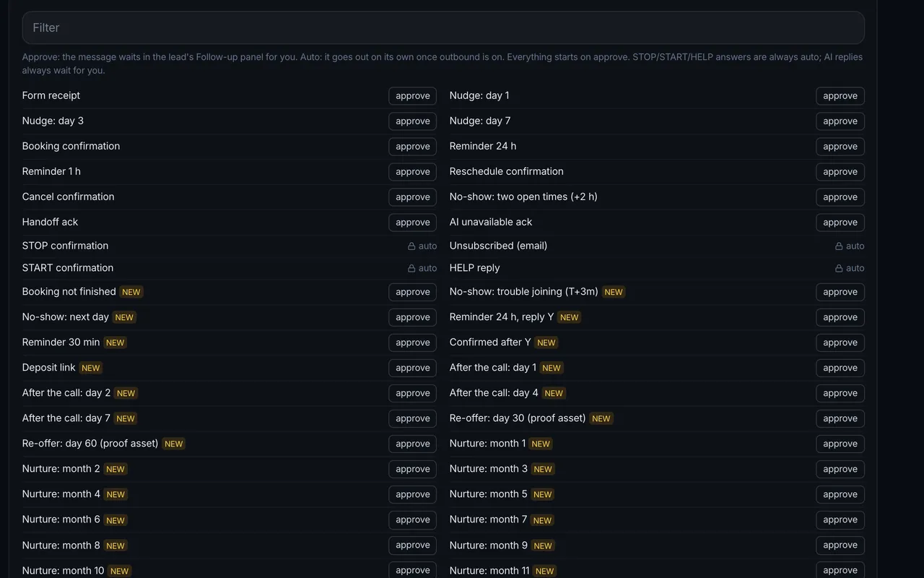Click approve for Nurture: month 8

(413, 545)
